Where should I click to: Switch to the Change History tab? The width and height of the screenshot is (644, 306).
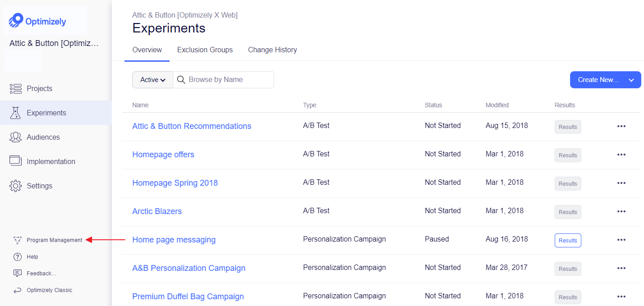pos(272,50)
